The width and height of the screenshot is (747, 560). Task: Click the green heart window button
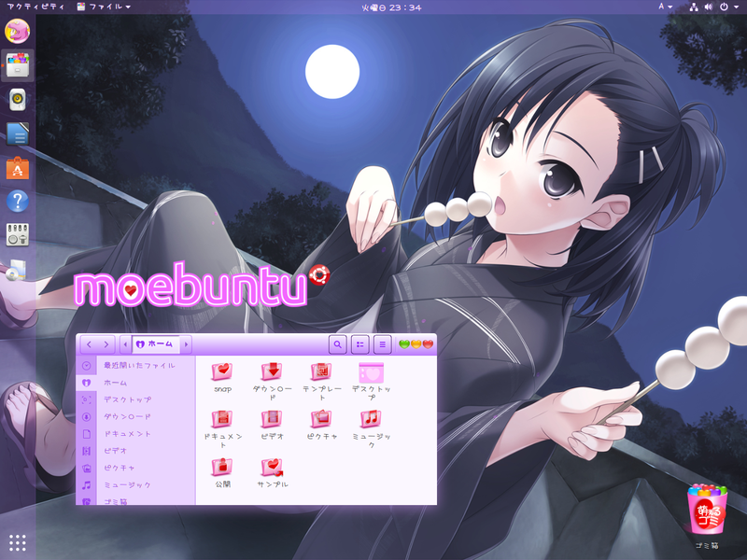404,343
